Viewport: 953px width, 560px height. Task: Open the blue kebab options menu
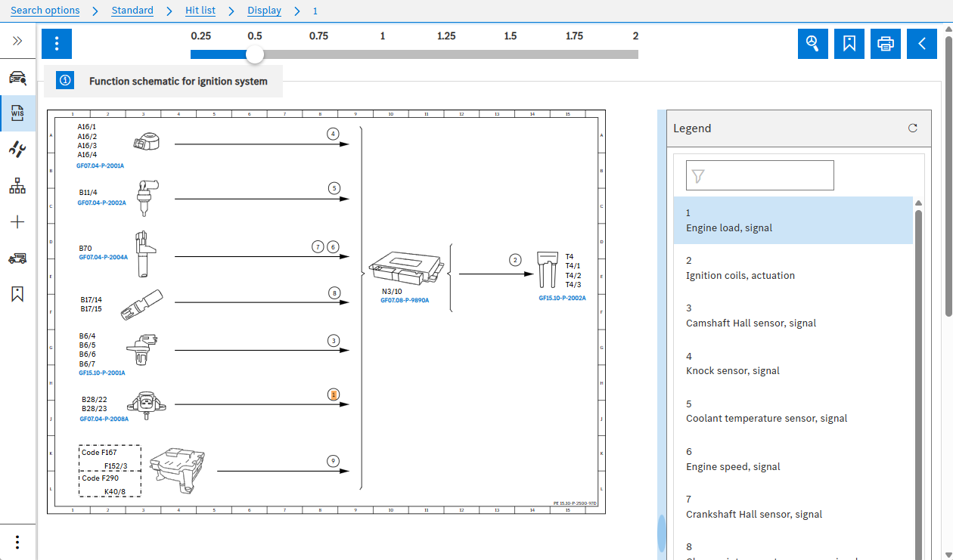(57, 44)
